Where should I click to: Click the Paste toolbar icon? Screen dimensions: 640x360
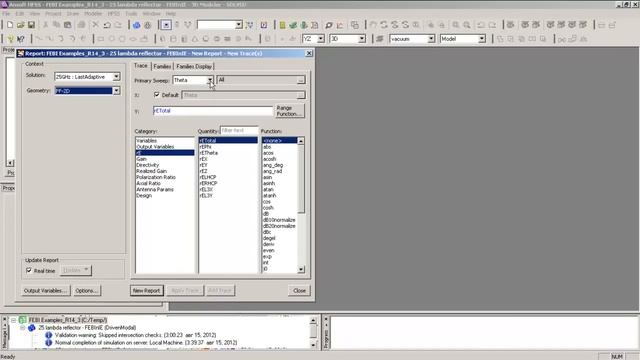tap(67, 25)
